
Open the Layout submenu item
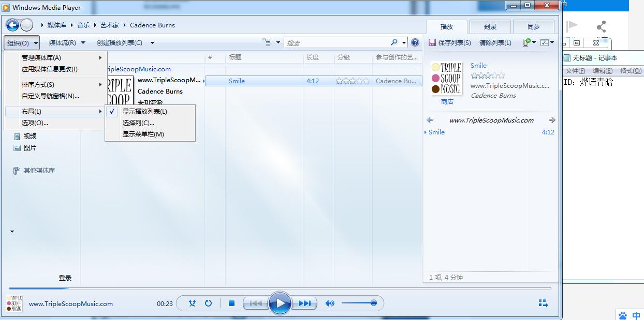click(55, 112)
